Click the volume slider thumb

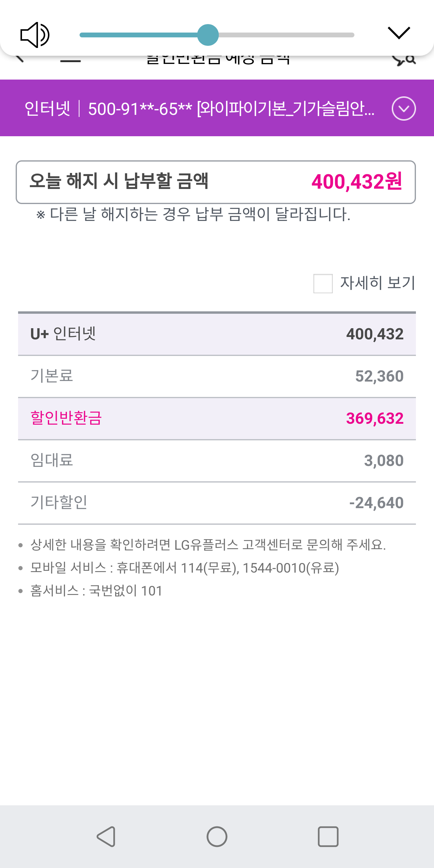pos(208,35)
